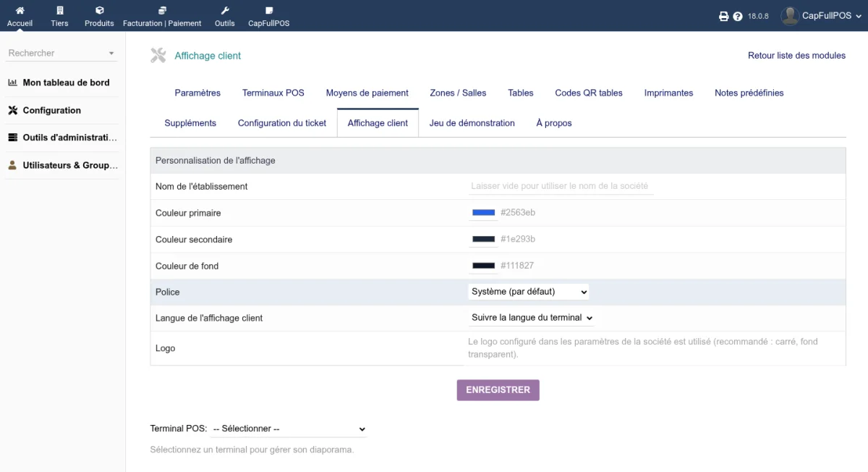Viewport: 868px width, 472px height.
Task: Click the Logo row label
Action: [166, 348]
